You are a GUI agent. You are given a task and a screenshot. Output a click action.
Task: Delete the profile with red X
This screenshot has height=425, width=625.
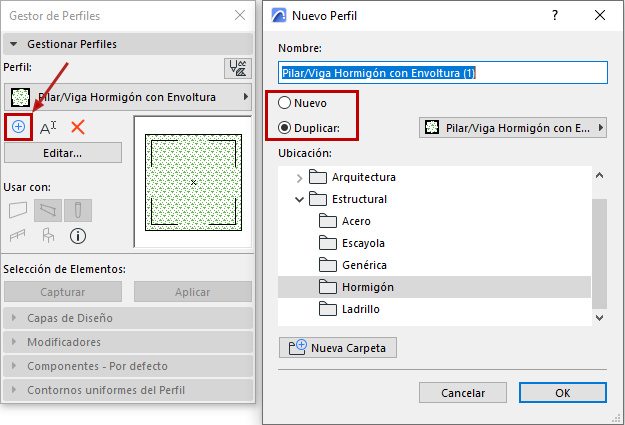[x=78, y=127]
